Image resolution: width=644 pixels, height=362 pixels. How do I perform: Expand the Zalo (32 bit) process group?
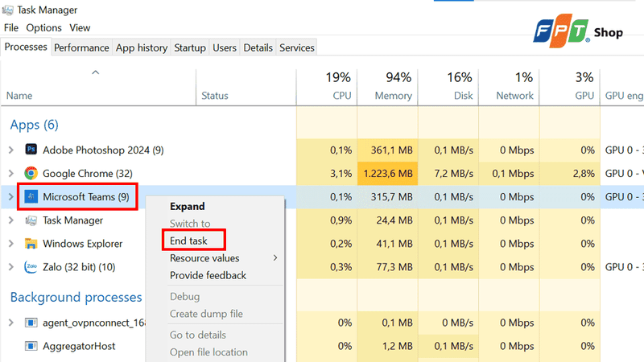[x=11, y=267]
